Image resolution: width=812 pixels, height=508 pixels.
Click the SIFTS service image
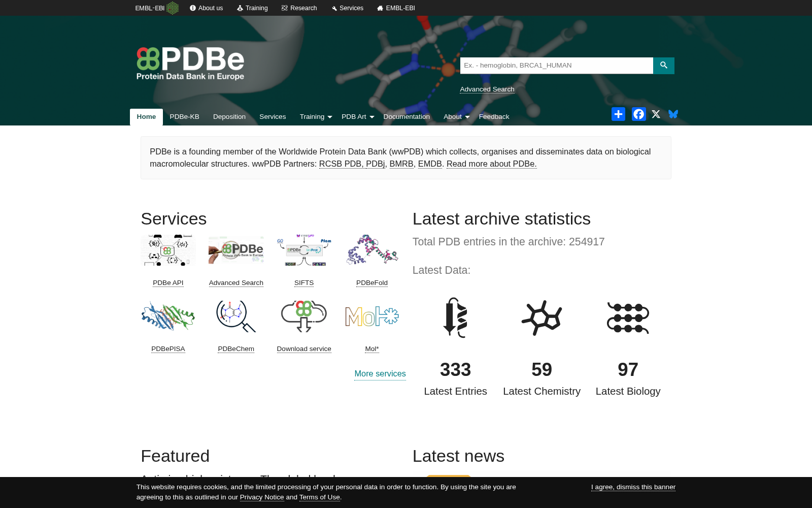(x=304, y=250)
